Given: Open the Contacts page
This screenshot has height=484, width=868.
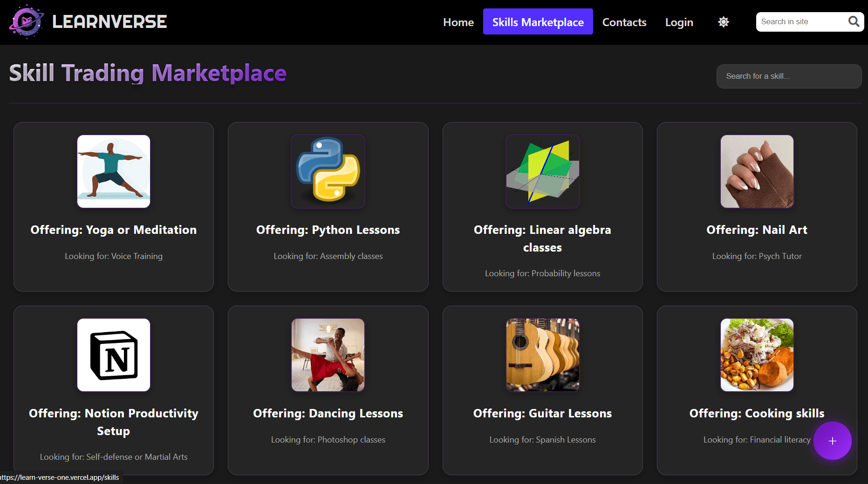Looking at the screenshot, I should click(x=624, y=22).
